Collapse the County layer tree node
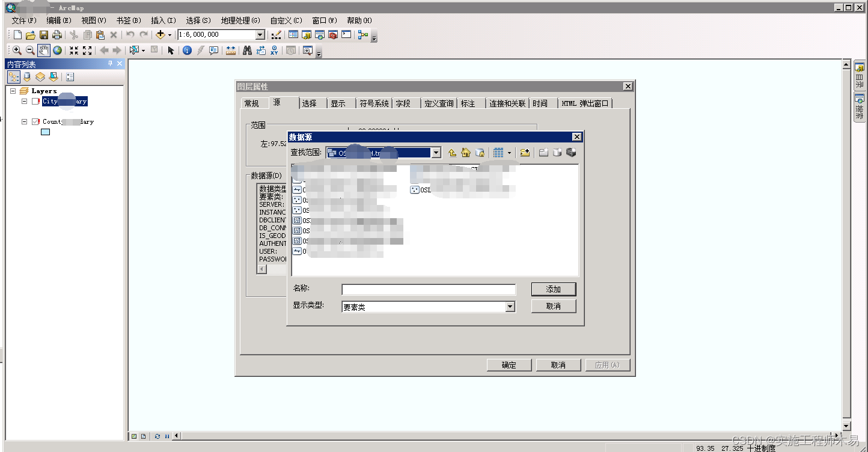Screen dimensions: 868x452 tap(25, 121)
